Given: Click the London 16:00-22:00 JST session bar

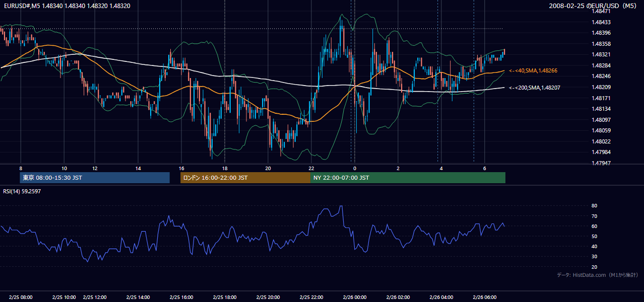Looking at the screenshot, I should tap(245, 178).
